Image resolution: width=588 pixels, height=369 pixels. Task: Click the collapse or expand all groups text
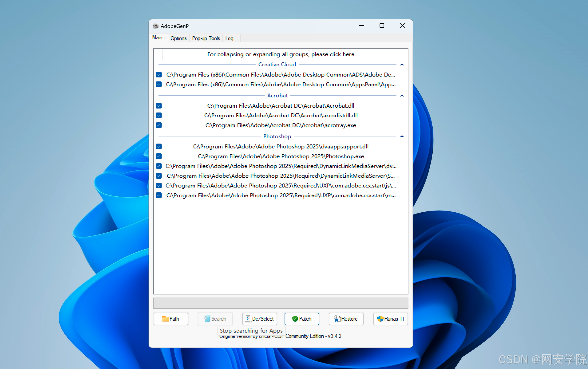click(280, 54)
